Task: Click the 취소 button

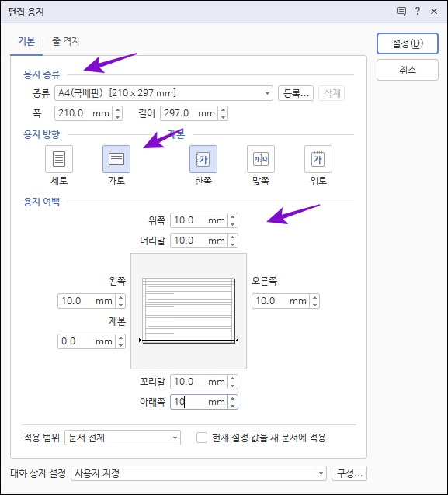Action: pyautogui.click(x=408, y=70)
